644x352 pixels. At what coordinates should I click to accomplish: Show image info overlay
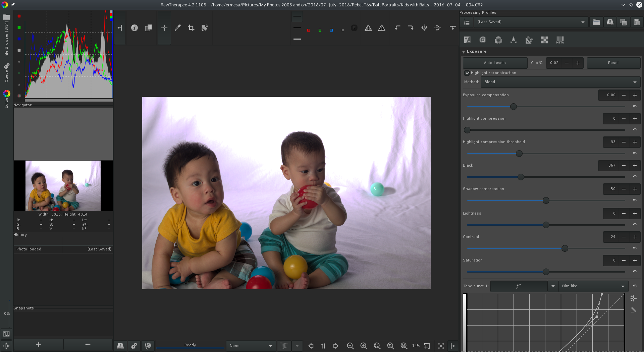point(134,28)
